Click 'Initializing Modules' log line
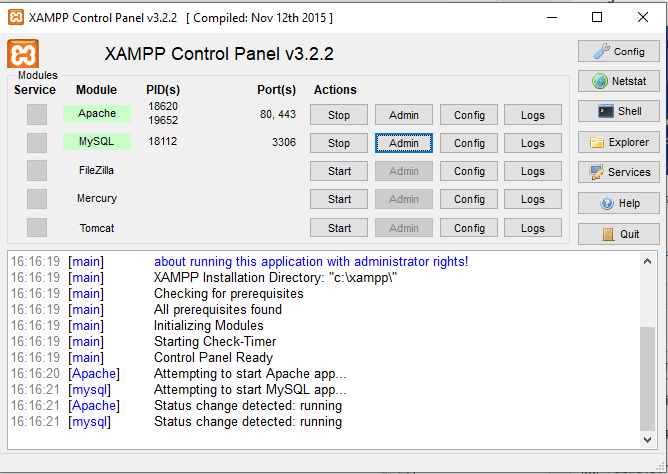Image resolution: width=668 pixels, height=474 pixels. [208, 325]
